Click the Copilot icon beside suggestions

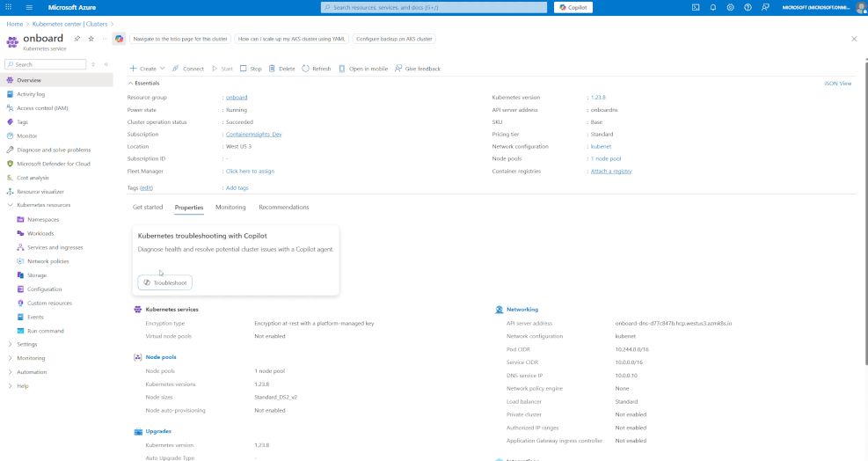(x=119, y=39)
